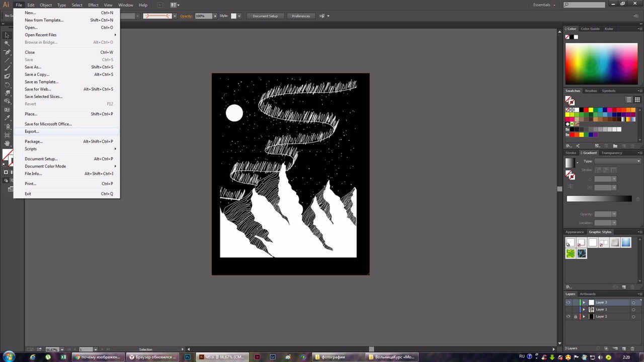Open the Essentials workspace dropdown
The height and width of the screenshot is (362, 644).
coord(544,5)
